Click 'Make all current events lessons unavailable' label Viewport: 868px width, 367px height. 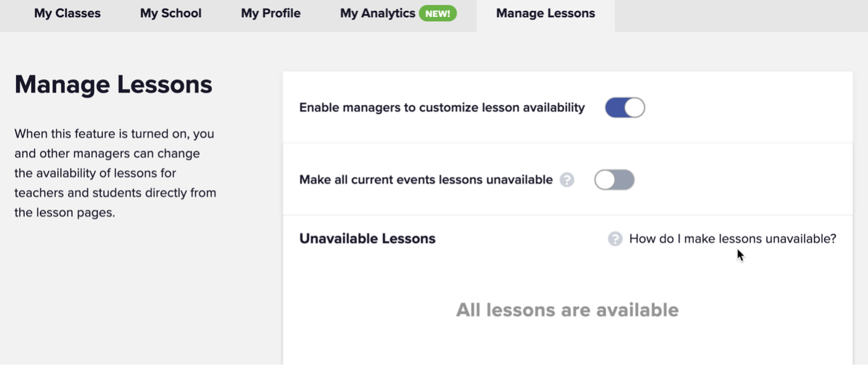tap(426, 180)
